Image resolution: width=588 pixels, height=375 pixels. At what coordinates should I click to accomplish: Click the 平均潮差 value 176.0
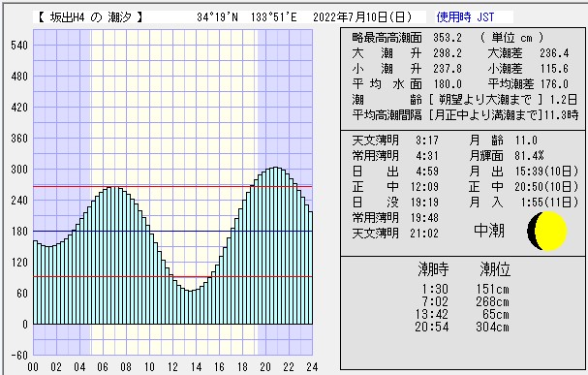coord(554,84)
